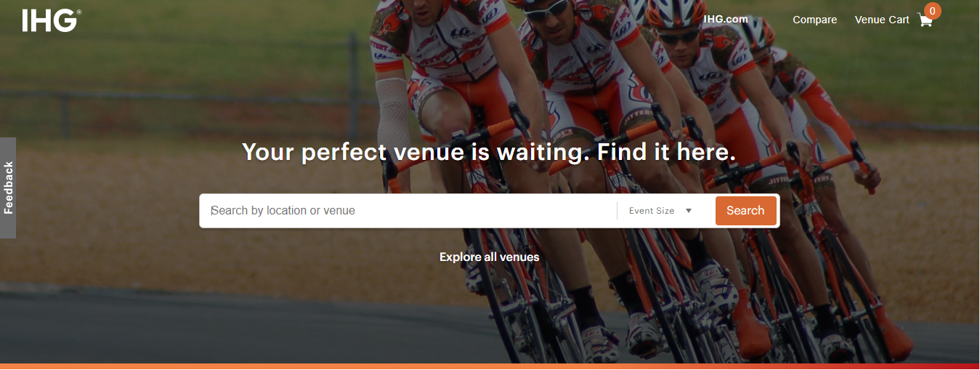The height and width of the screenshot is (370, 980).
Task: Click the "Search by location or venue" placeholder text
Action: point(283,211)
